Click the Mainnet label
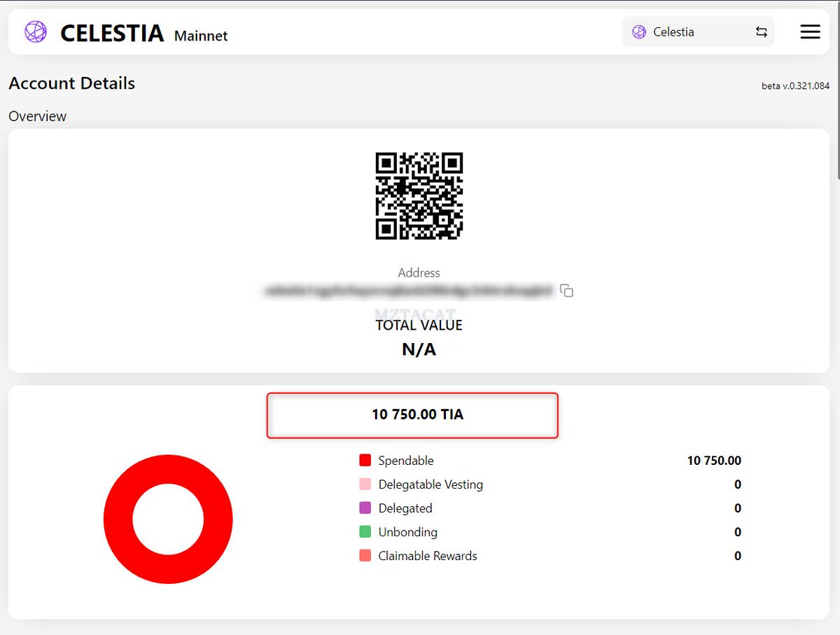 tap(201, 36)
